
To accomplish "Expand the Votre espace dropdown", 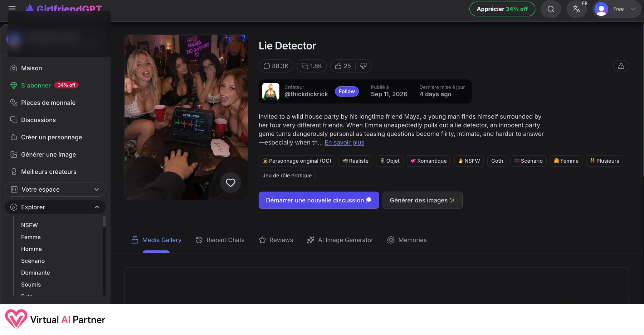I will click(55, 190).
